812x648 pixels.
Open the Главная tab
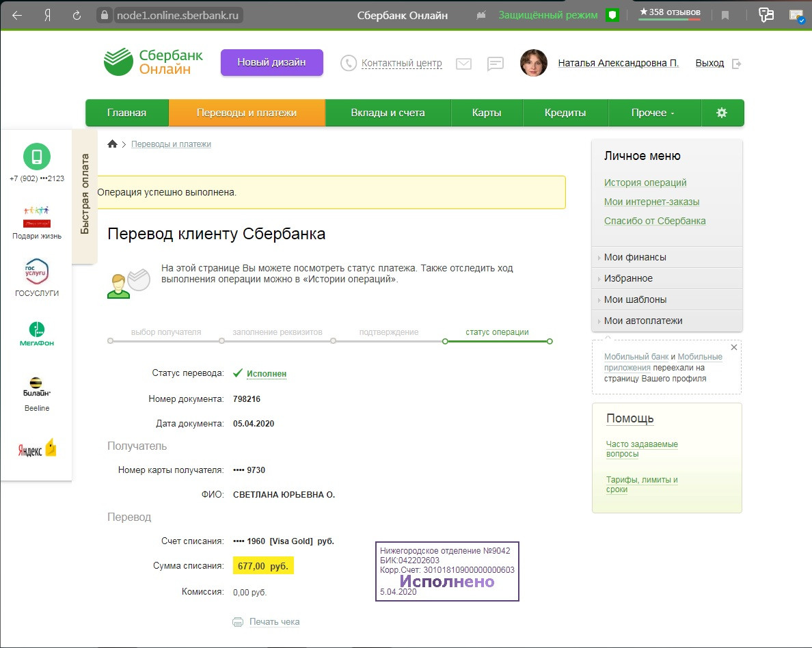(127, 113)
